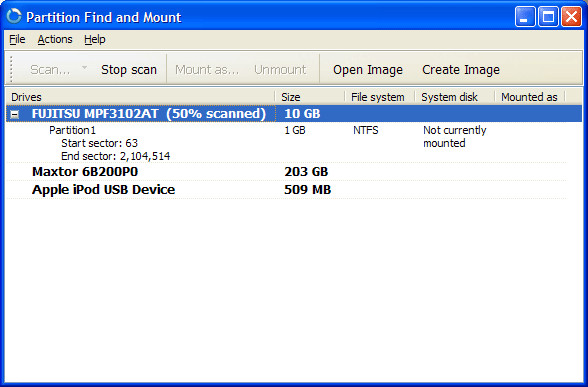Grab the toolbar gripper handle
Image resolution: width=588 pixels, height=387 pixels.
point(11,69)
